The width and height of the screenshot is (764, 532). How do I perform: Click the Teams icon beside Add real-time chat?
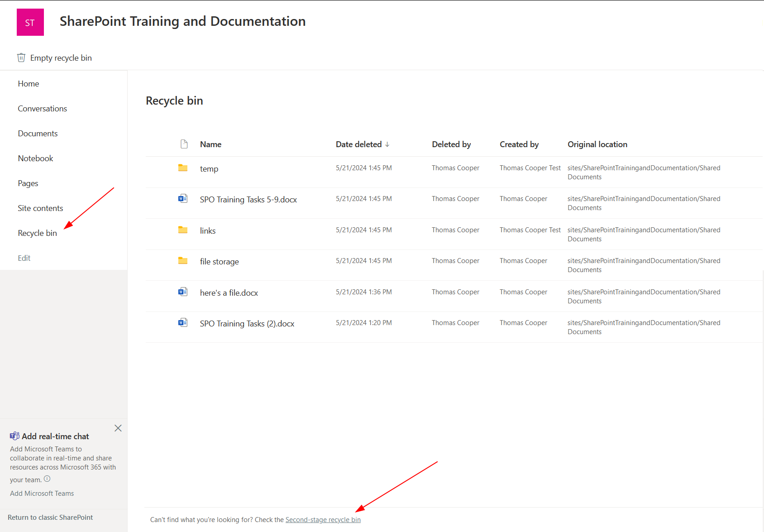coord(14,436)
